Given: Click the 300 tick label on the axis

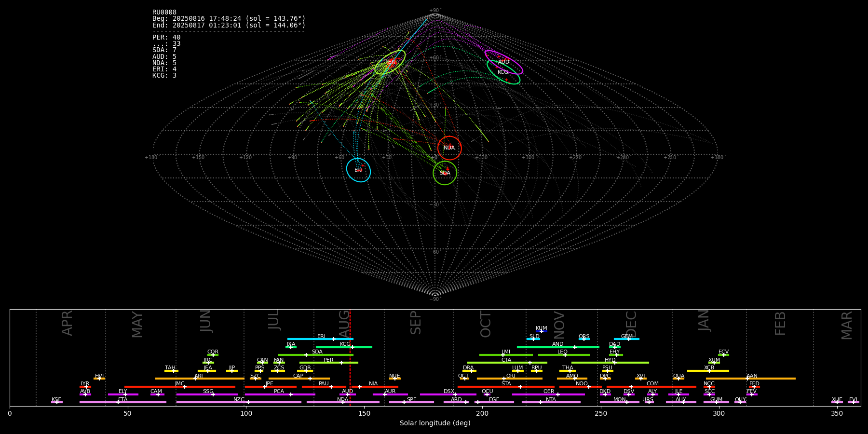Looking at the screenshot, I should click(719, 414).
